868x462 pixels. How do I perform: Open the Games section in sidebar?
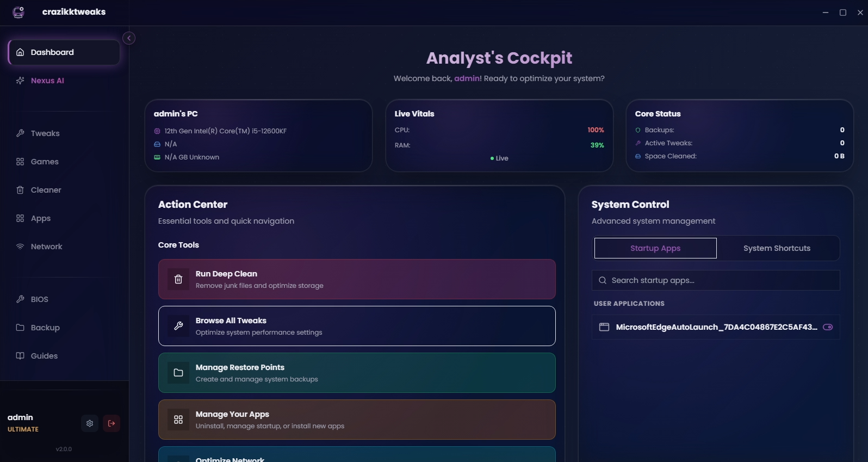pyautogui.click(x=45, y=162)
